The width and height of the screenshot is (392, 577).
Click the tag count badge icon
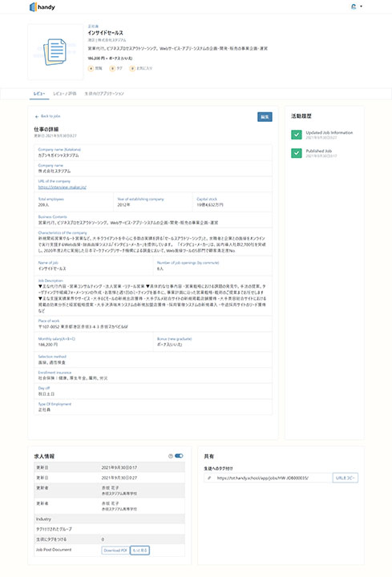click(x=112, y=68)
